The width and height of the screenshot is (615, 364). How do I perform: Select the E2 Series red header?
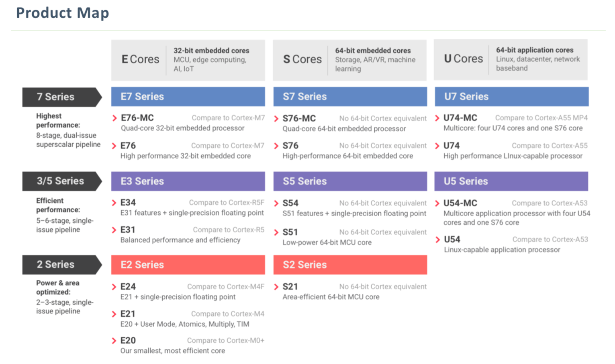188,265
